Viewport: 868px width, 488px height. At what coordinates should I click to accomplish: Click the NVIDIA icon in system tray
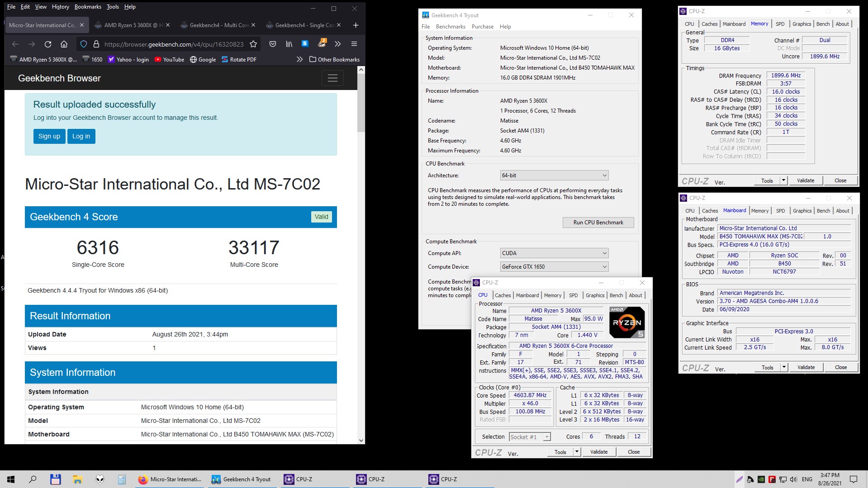click(761, 479)
